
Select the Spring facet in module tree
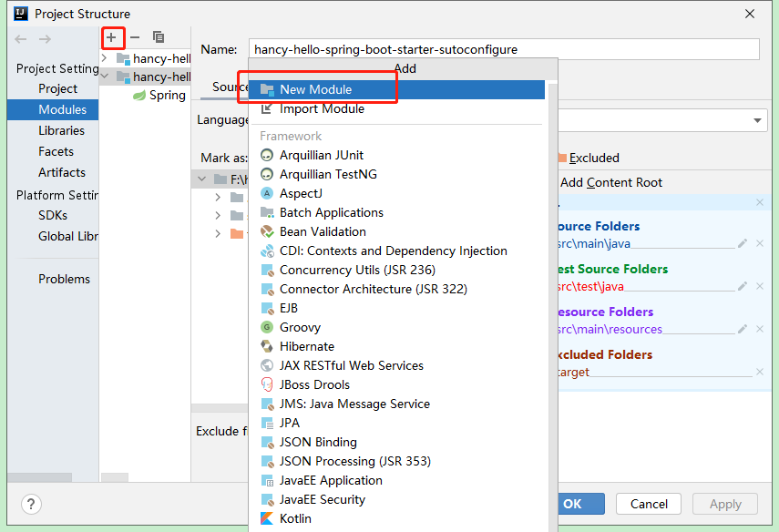[x=159, y=95]
